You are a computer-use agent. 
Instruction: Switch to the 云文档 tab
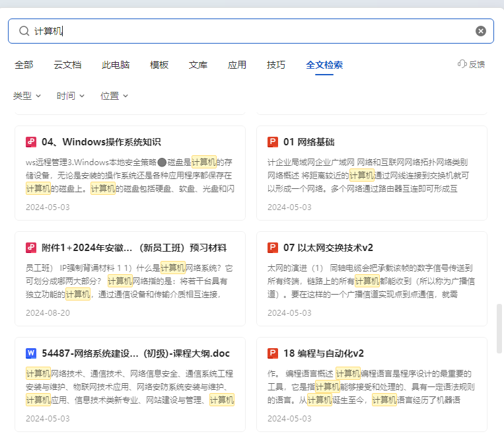(x=67, y=65)
